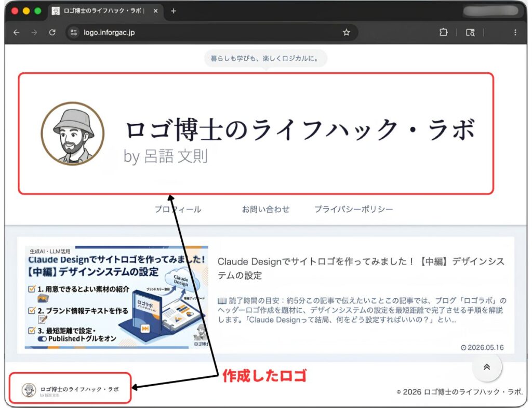Click the yellow minimize window button
The width and height of the screenshot is (532, 408).
click(26, 11)
